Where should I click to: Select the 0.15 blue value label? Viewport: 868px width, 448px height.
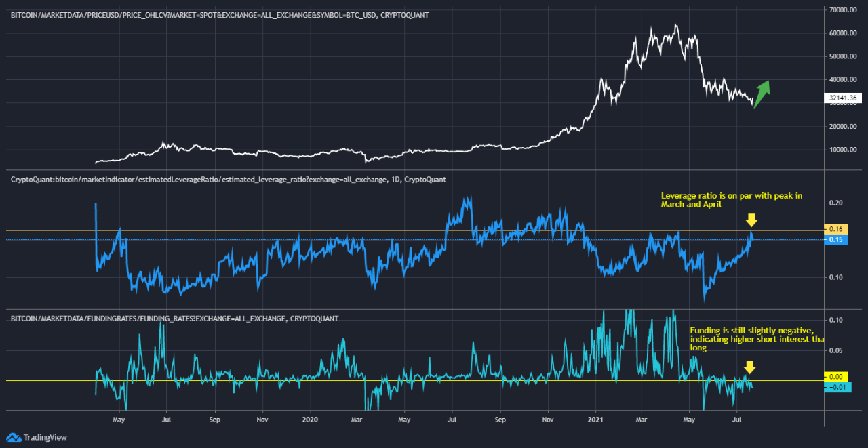[x=836, y=239]
